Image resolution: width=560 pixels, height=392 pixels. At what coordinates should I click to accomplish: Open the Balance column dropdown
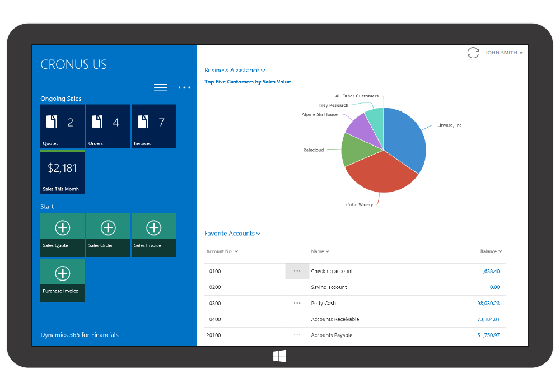(491, 251)
